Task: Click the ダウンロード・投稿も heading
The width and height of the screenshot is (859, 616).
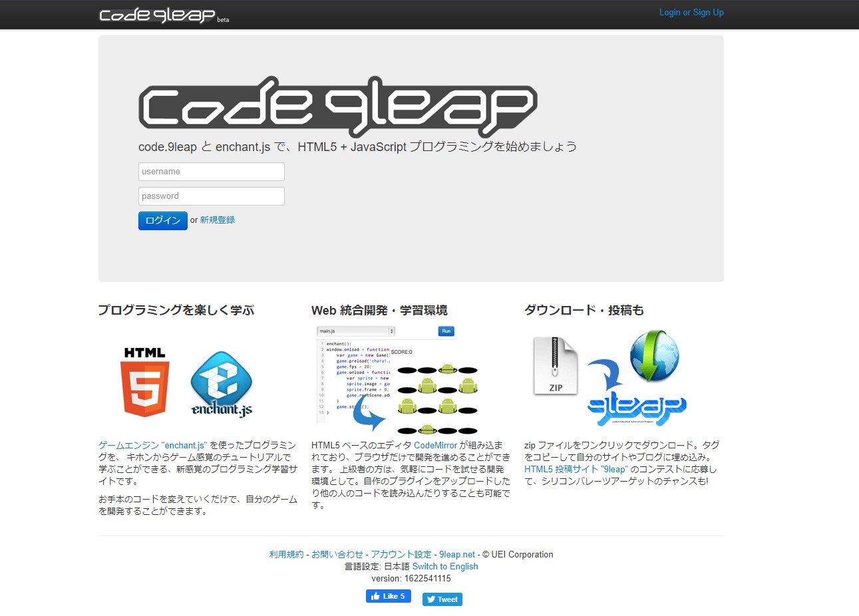Action: pyautogui.click(x=584, y=310)
